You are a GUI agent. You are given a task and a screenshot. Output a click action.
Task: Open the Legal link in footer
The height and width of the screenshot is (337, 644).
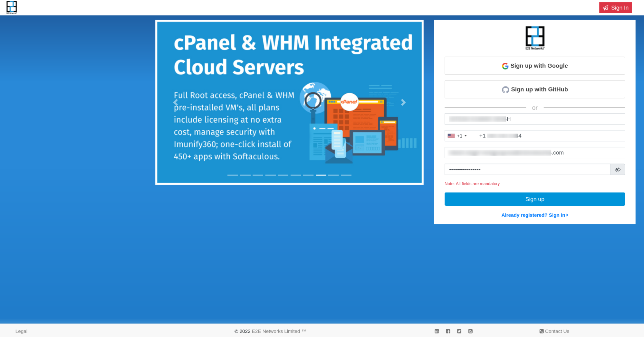(21, 331)
